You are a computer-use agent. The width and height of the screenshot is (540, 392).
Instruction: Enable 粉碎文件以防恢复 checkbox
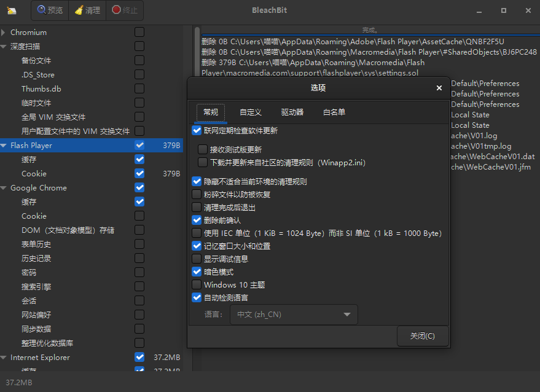197,195
